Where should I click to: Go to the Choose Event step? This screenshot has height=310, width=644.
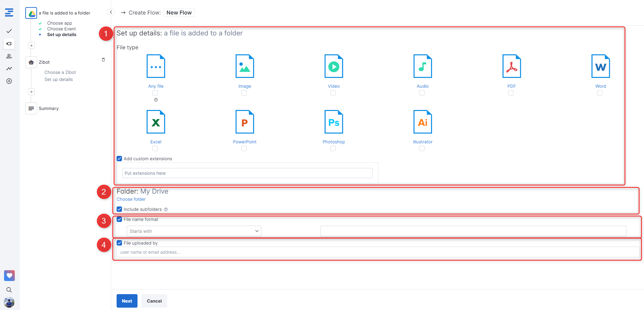point(61,29)
